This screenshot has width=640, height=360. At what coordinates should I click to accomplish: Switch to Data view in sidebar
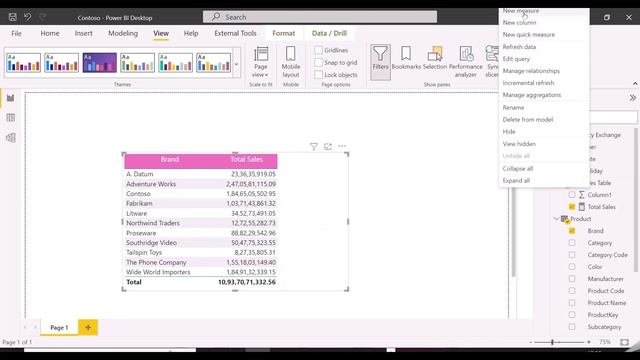11,118
